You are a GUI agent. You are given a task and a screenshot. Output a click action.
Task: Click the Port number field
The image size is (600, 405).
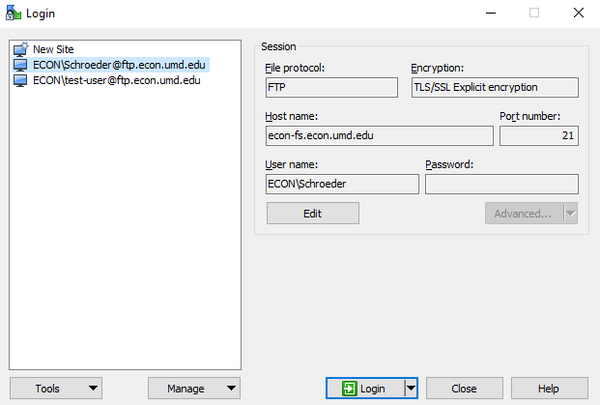(539, 136)
